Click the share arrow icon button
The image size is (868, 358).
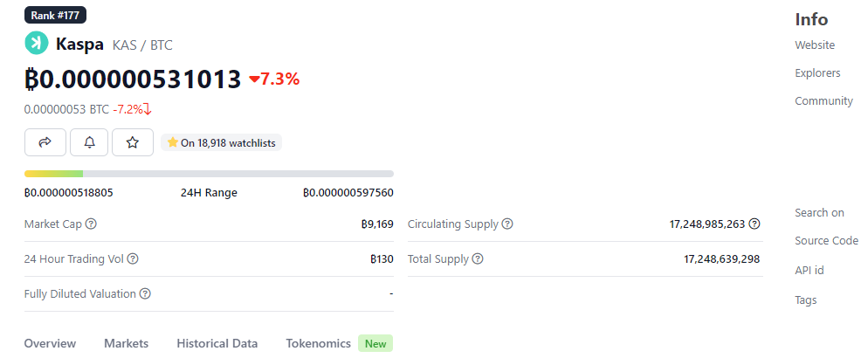[x=45, y=142]
